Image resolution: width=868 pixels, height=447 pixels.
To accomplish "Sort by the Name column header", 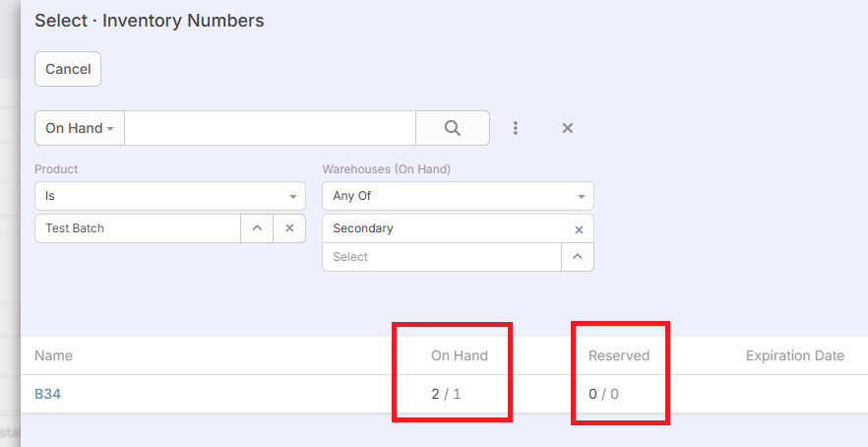I will 53,355.
